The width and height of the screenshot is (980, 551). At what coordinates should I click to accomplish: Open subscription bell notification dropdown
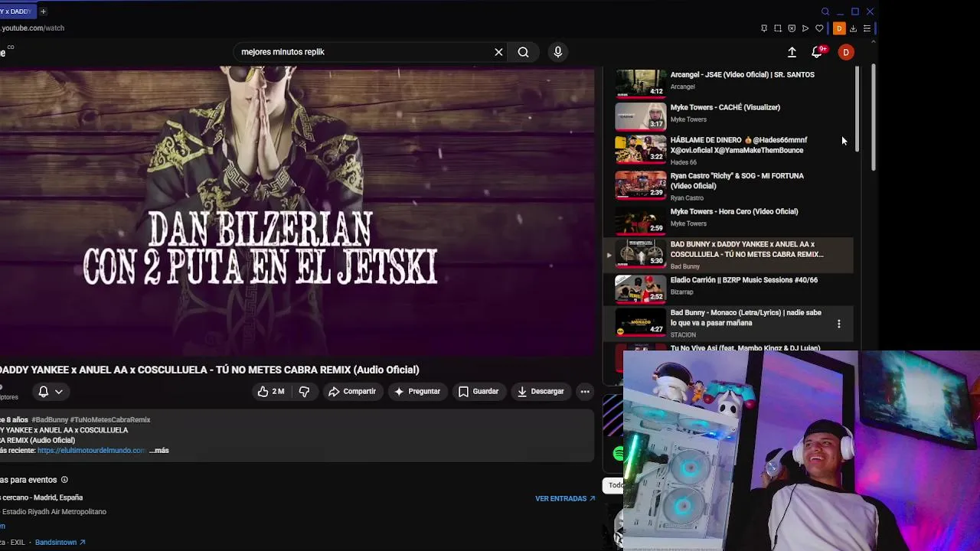click(x=51, y=391)
